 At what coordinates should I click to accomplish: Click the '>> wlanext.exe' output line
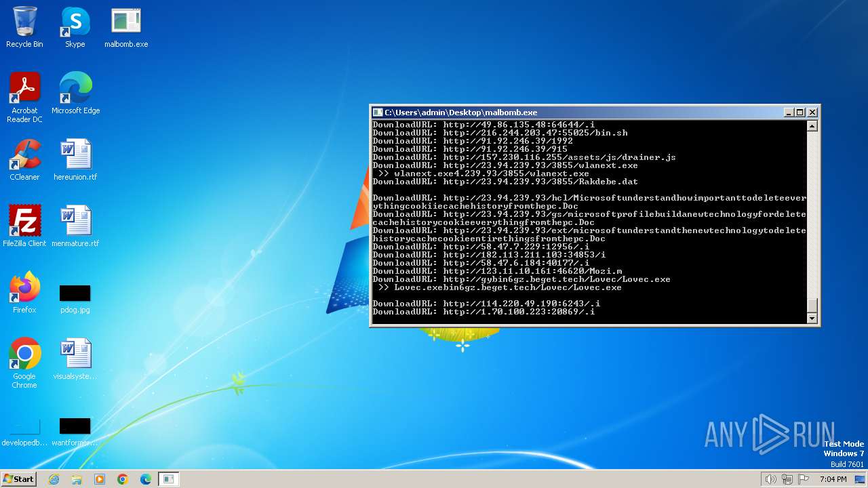[x=484, y=174]
